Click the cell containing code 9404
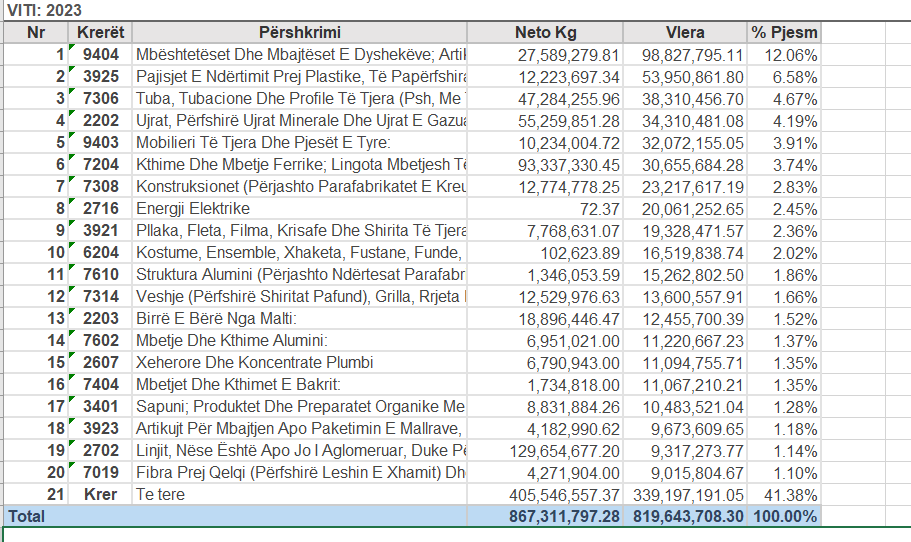 [x=101, y=54]
